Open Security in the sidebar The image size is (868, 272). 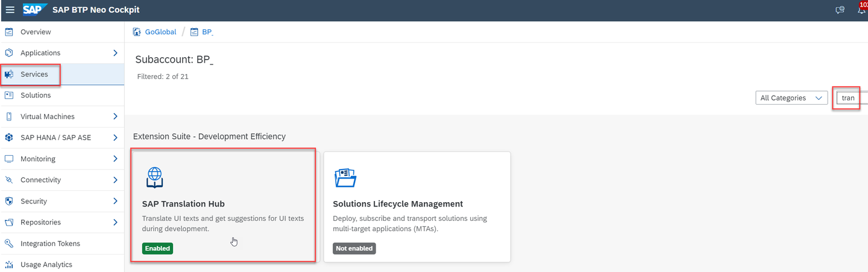pos(34,201)
